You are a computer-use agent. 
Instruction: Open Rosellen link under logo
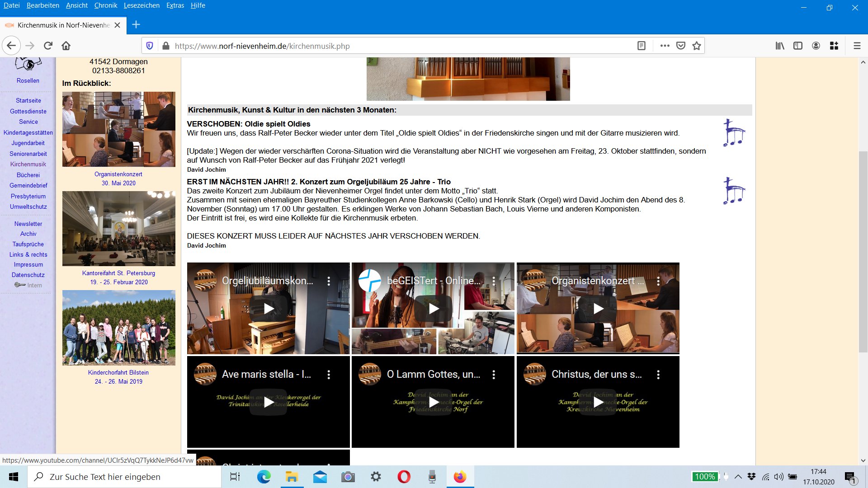coord(28,80)
